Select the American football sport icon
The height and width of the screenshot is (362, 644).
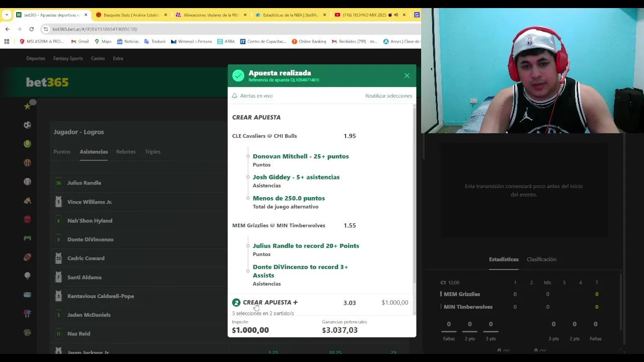27,257
